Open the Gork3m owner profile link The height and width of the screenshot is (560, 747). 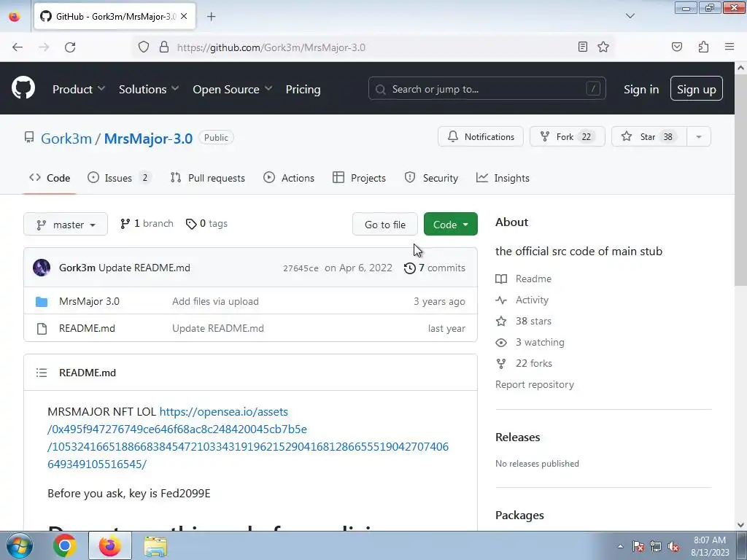tap(66, 138)
